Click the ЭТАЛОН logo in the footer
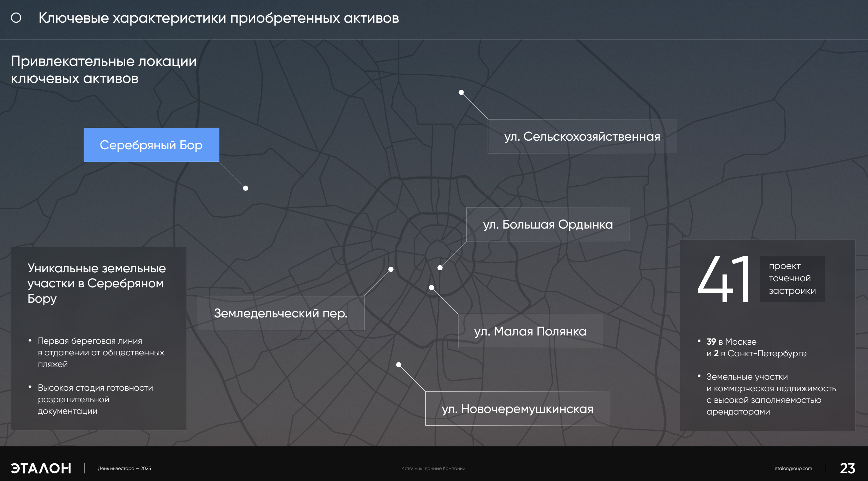 (x=41, y=468)
